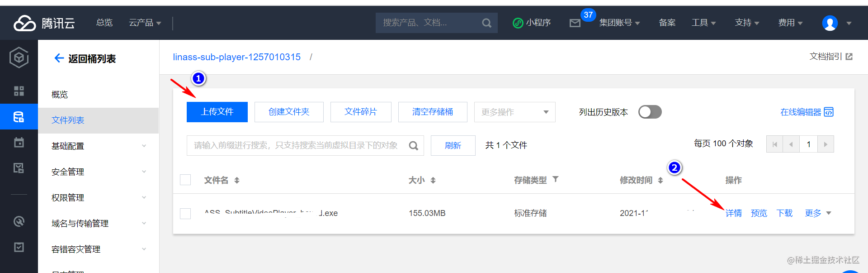This screenshot has height=273, width=868.
Task: Click bucket name linass-sub-player-1257010315 breadcrumb
Action: point(236,57)
